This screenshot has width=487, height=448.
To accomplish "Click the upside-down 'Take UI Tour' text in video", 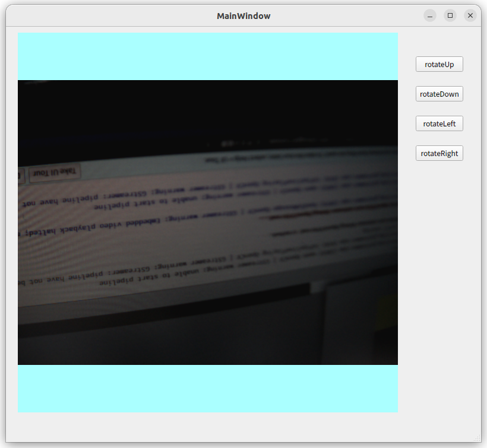I will coord(54,172).
